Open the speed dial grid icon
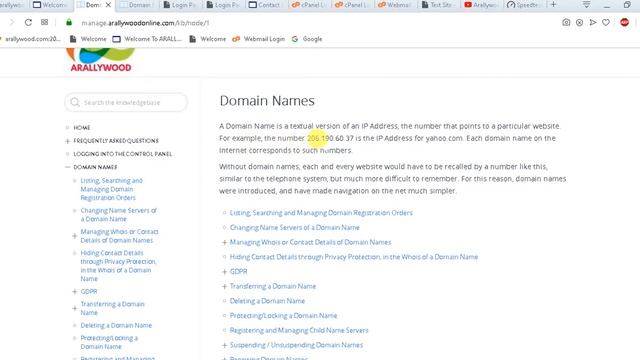 tap(44, 22)
